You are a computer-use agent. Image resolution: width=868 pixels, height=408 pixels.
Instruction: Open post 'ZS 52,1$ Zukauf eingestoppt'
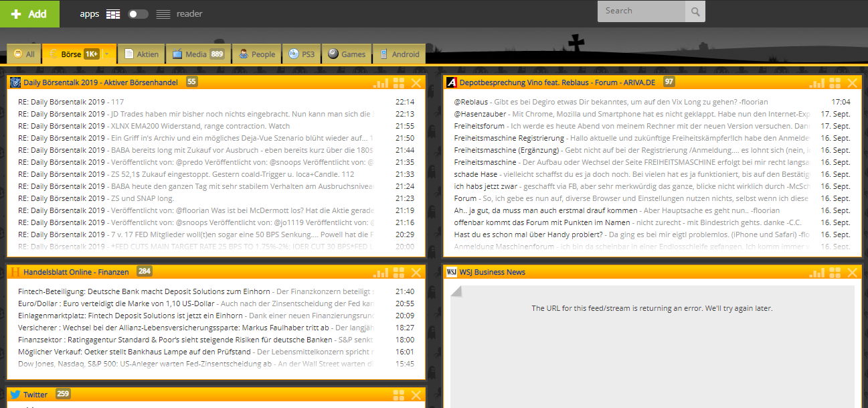click(216, 174)
